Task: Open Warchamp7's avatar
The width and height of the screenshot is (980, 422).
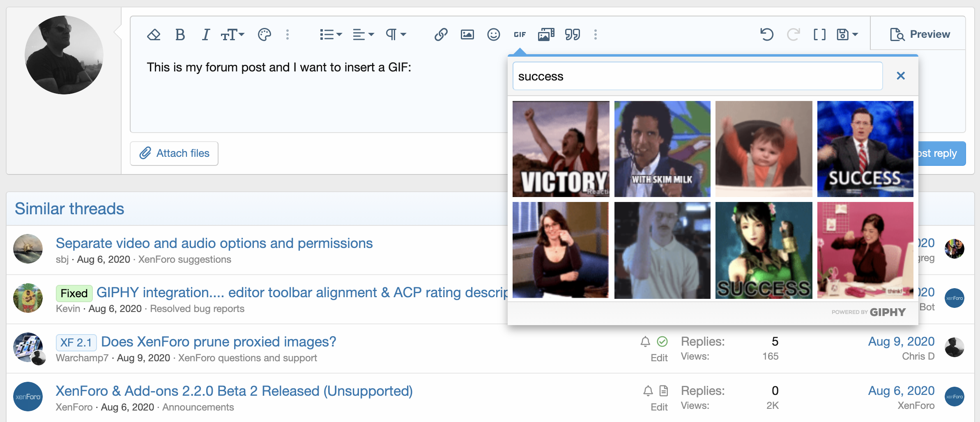Action: (x=28, y=347)
